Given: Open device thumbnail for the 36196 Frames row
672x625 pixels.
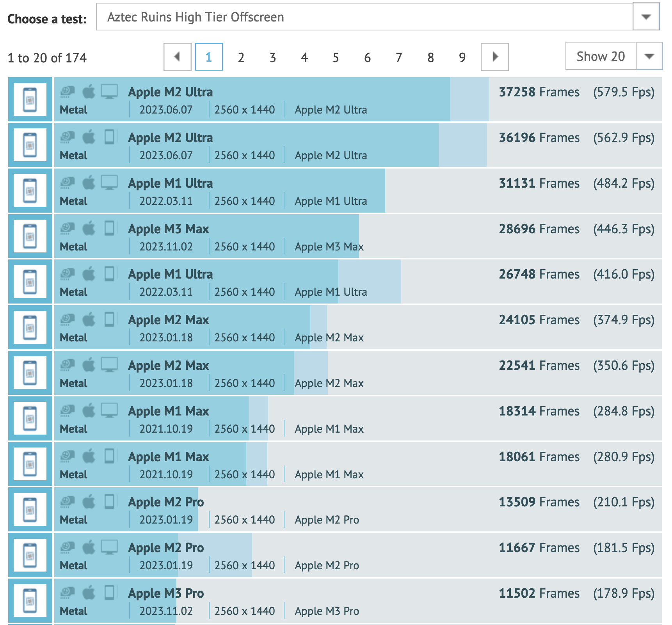Looking at the screenshot, I should pos(30,145).
